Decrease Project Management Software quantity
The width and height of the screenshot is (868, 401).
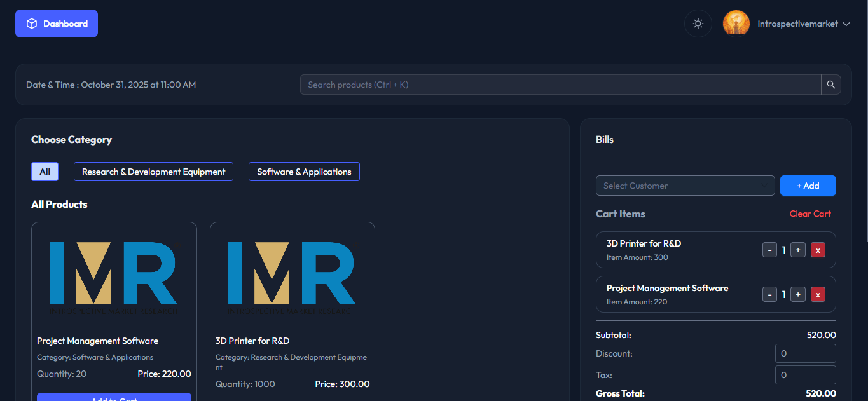point(769,294)
